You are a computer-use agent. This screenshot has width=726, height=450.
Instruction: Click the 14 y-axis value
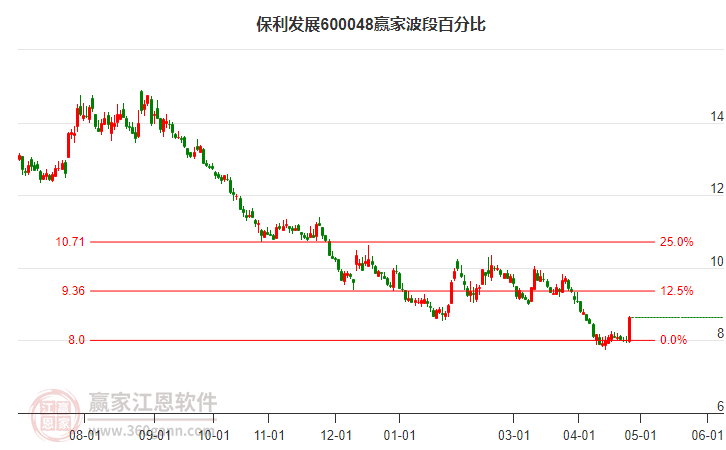click(717, 116)
